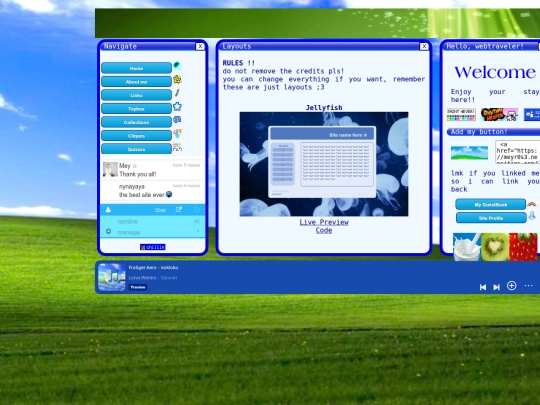The height and width of the screenshot is (405, 540).
Task: Open the Collections page
Action: (x=136, y=122)
